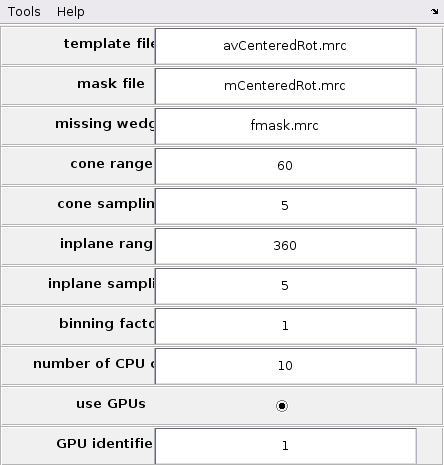
Task: Click the mask file field with mCenteredRot.mrc
Action: [x=286, y=86]
